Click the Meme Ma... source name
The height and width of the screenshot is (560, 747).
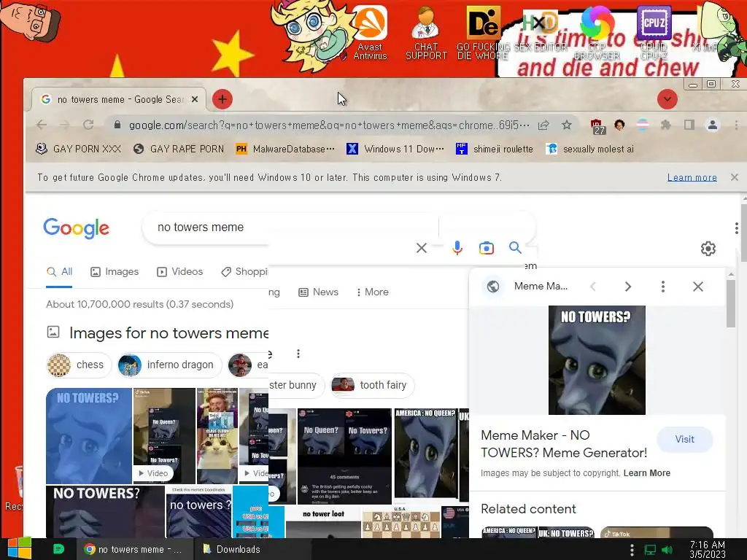pos(541,286)
